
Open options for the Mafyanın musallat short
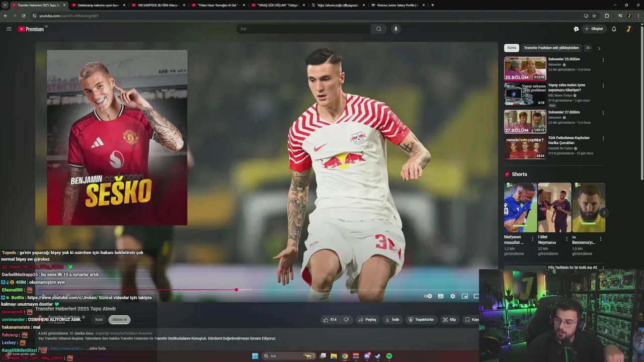coord(532,239)
